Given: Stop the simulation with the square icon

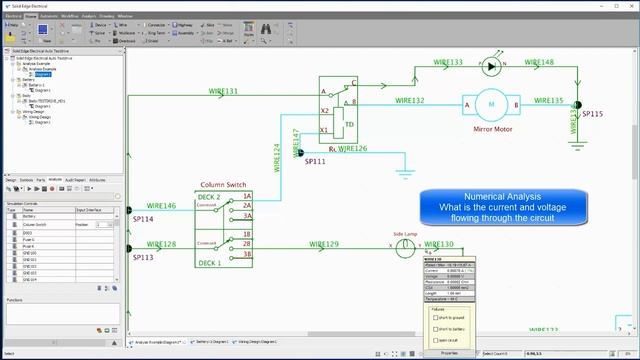Looking at the screenshot, I should 44,189.
